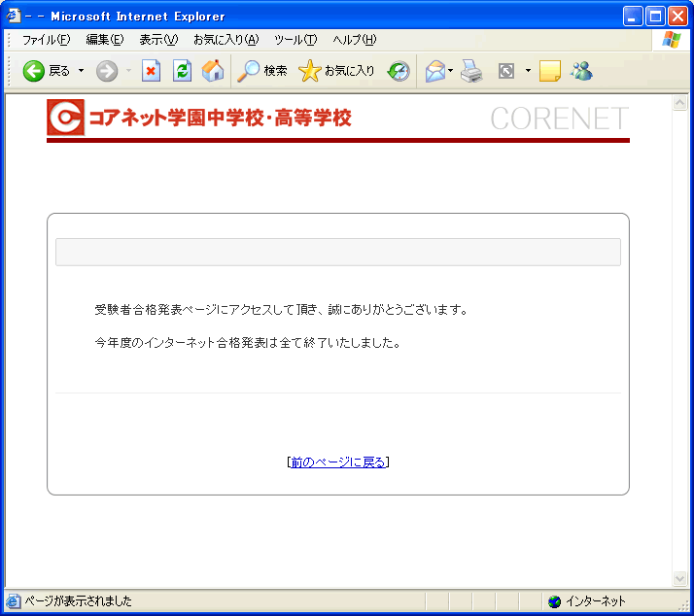
Task: Open the ツール(T) menu
Action: pyautogui.click(x=295, y=40)
